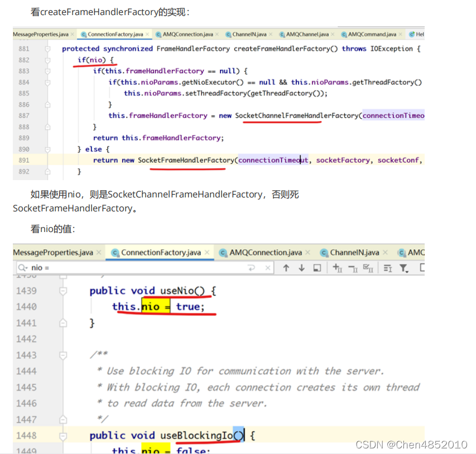
Task: Close MessageProperties.java tab in lower editor
Action: tap(99, 253)
